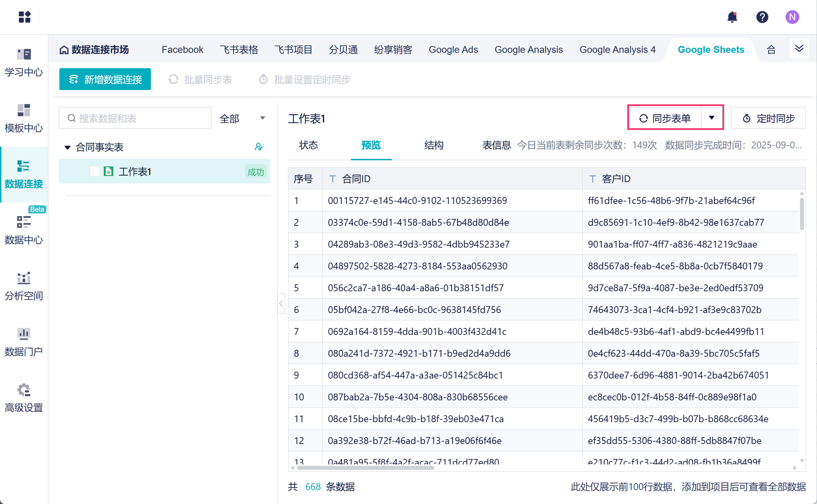This screenshot has width=817, height=504.
Task: Collapse the 合同事实表 tree node
Action: click(x=68, y=147)
